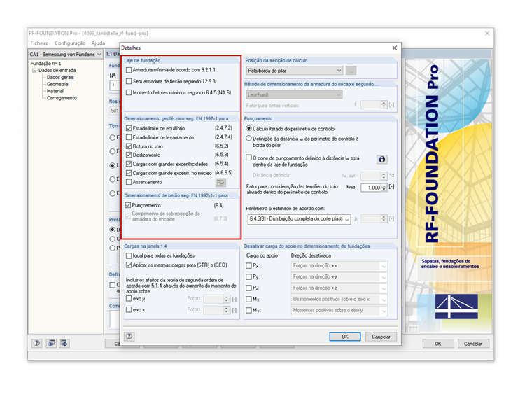This screenshot has height=399, width=532.
Task: Close the RF-FOUNDATION Pro main window
Action: (487, 34)
